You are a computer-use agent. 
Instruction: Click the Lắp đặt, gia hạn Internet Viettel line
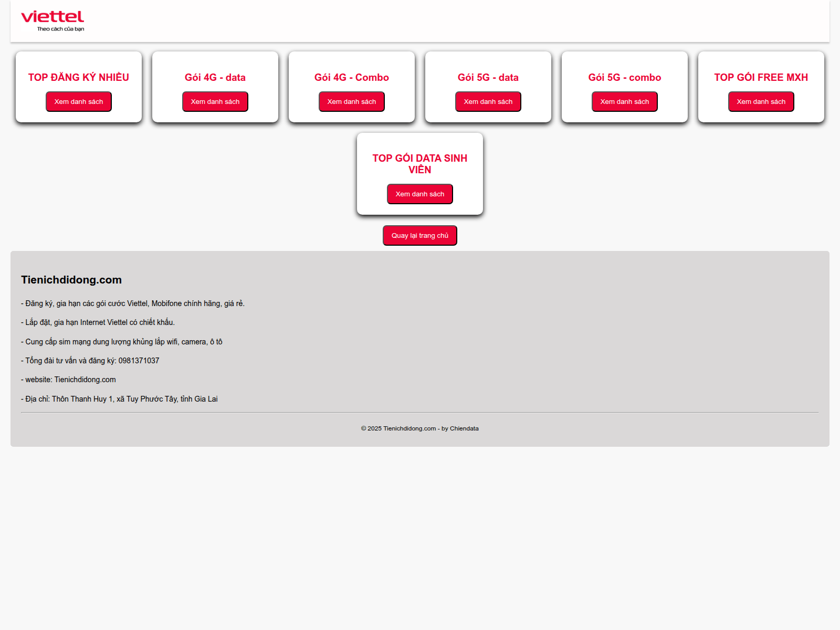pos(98,322)
